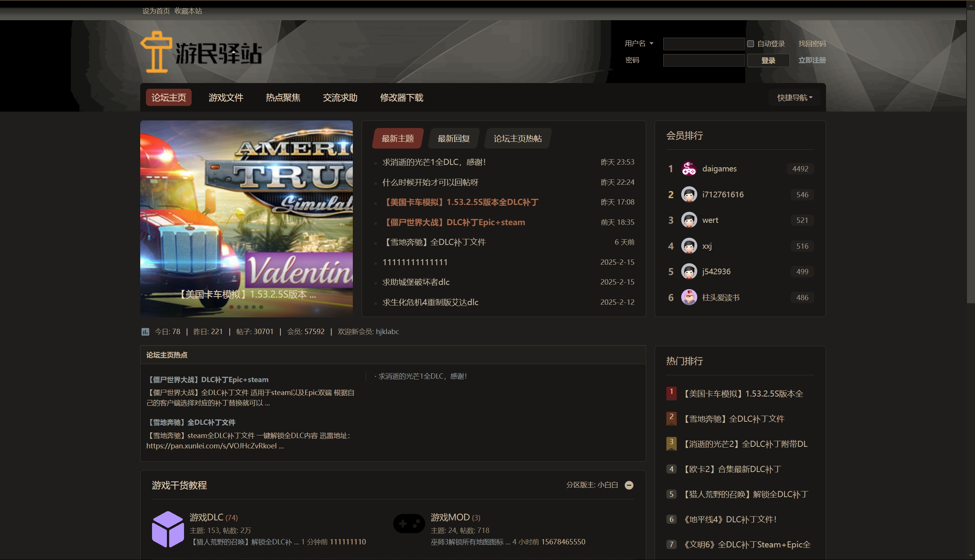Click the 登录 button
The width and height of the screenshot is (975, 560).
click(768, 61)
